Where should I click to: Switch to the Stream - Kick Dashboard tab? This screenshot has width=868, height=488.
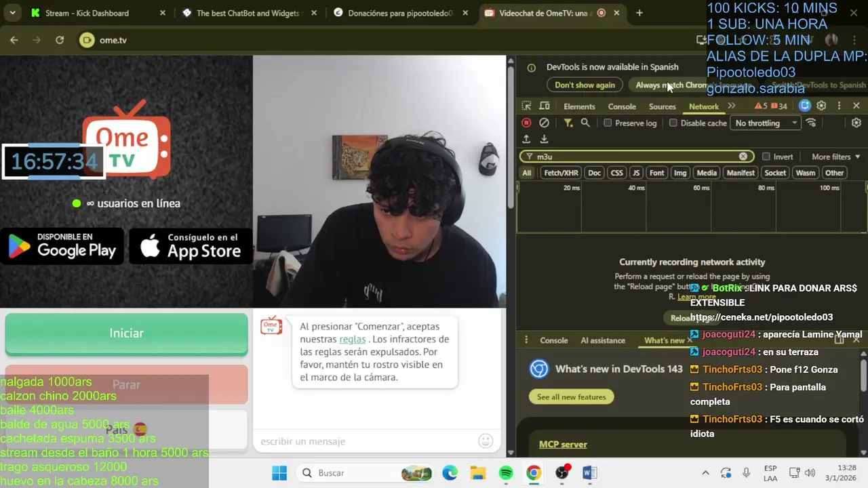[x=98, y=13]
